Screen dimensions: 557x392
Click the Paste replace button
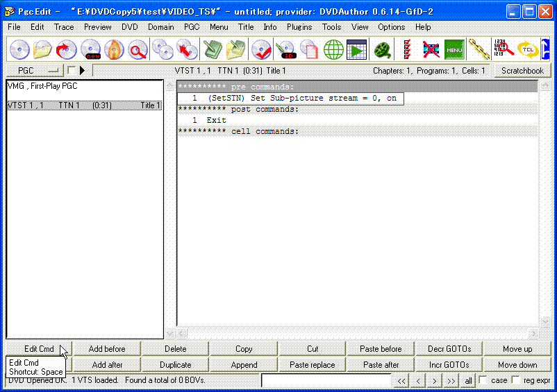(313, 365)
